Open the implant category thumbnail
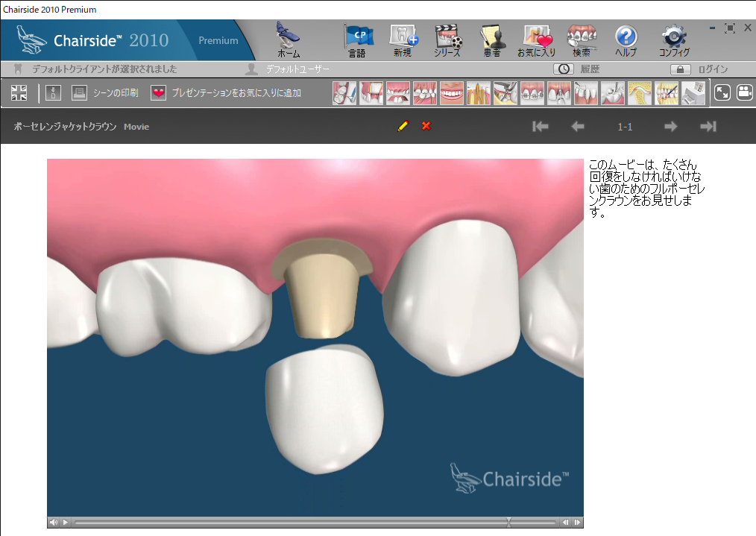The image size is (756, 536). tap(559, 93)
